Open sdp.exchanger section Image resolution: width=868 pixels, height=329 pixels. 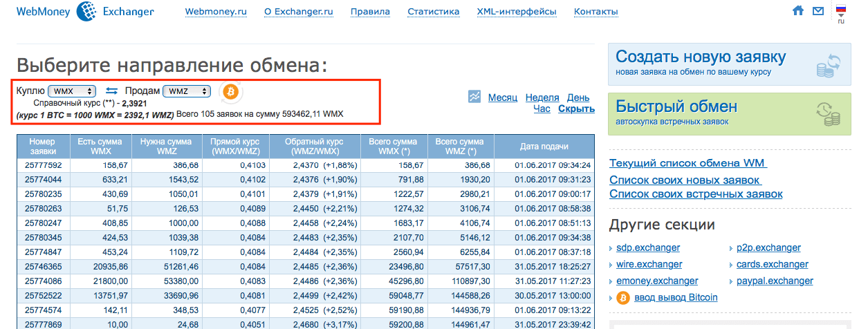[648, 247]
